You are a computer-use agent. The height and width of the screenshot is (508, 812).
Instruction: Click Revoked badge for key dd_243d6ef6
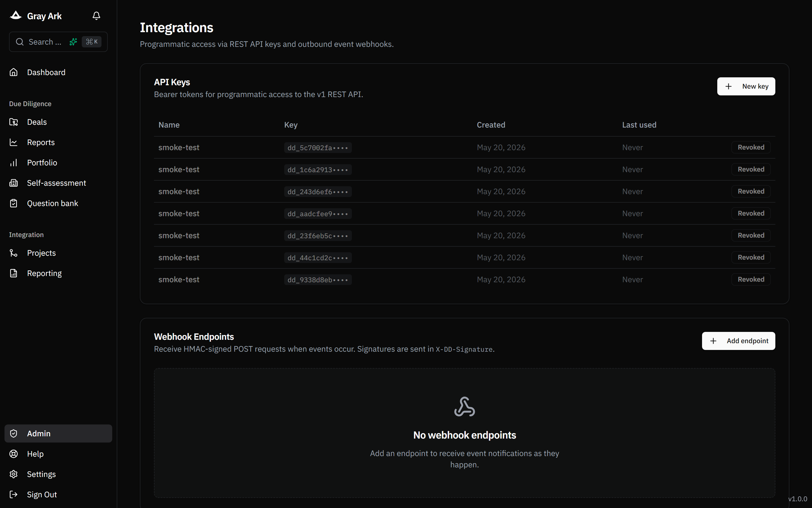pyautogui.click(x=751, y=191)
